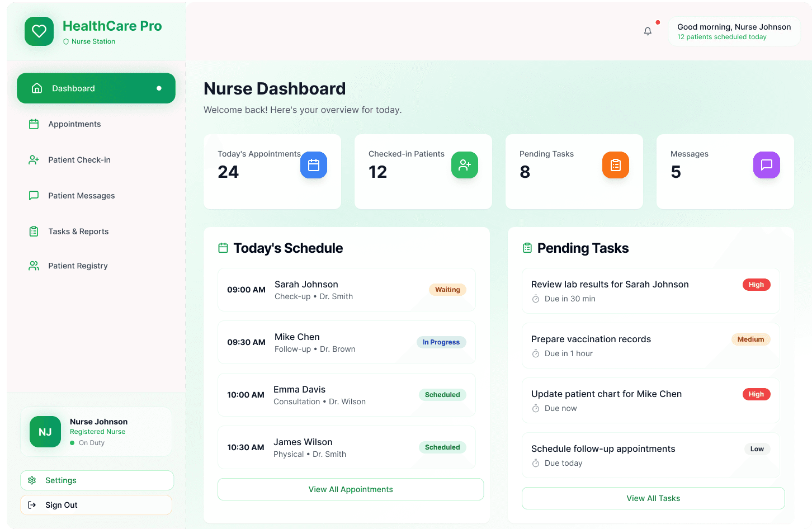The height and width of the screenshot is (529, 812).
Task: Click High priority badge on lab results task
Action: pyautogui.click(x=756, y=285)
